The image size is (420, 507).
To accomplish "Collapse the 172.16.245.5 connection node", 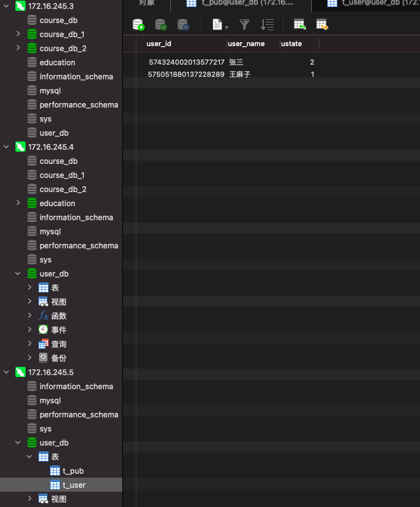I will (6, 372).
